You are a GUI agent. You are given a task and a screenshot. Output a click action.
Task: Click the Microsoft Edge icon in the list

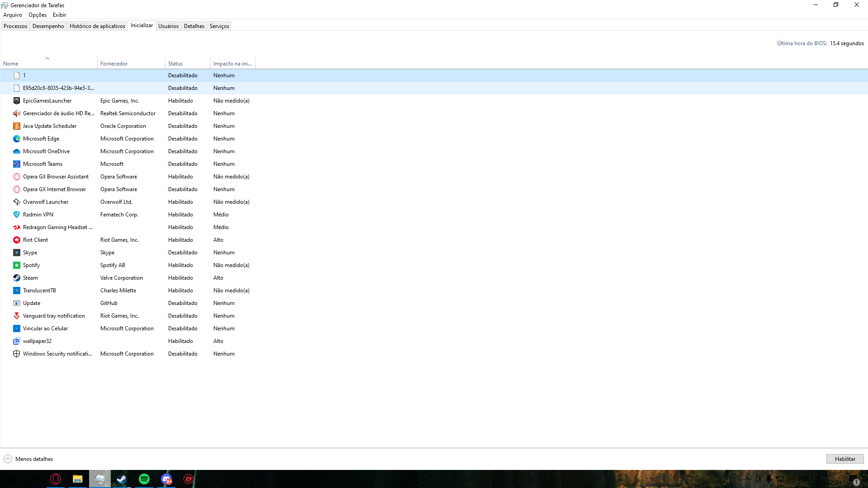[17, 139]
